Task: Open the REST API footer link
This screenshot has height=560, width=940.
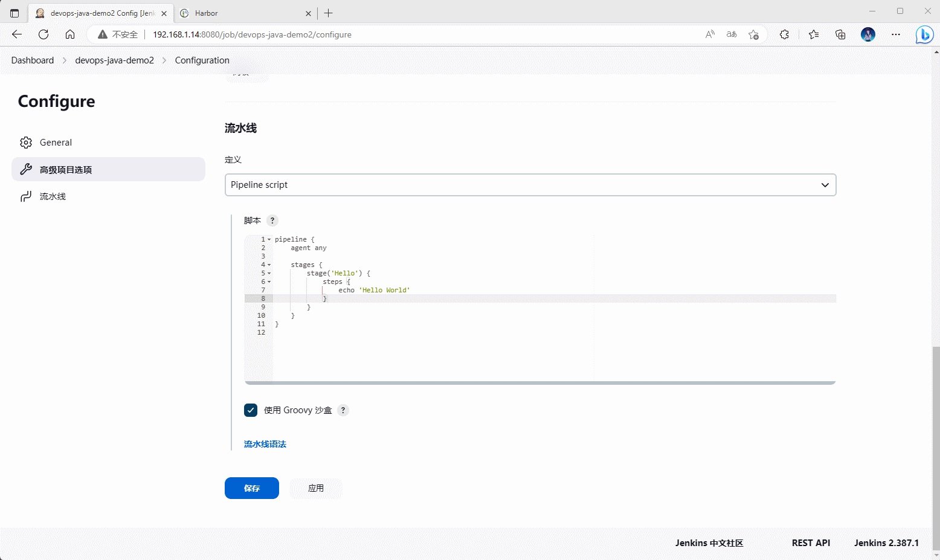Action: click(811, 543)
